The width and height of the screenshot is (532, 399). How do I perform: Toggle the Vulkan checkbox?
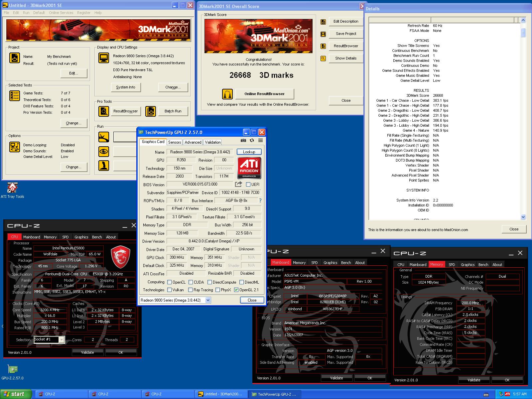[170, 290]
